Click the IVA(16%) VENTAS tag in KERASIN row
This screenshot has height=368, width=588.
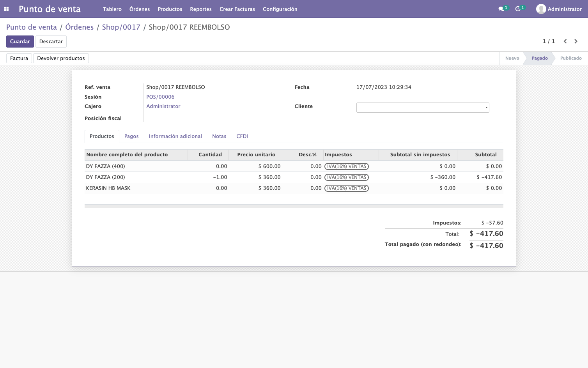(347, 188)
